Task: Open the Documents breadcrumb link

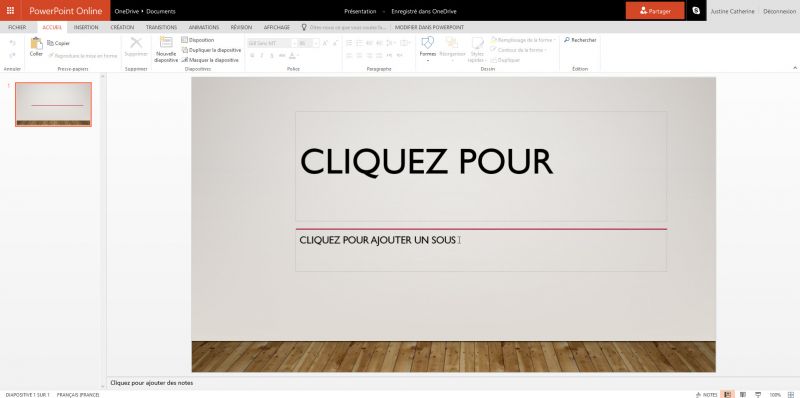Action: 161,11
